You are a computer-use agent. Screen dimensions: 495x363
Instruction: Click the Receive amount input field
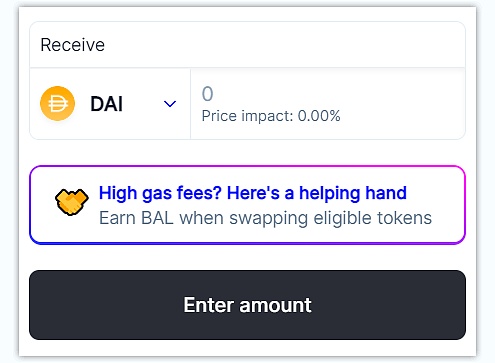pyautogui.click(x=328, y=104)
